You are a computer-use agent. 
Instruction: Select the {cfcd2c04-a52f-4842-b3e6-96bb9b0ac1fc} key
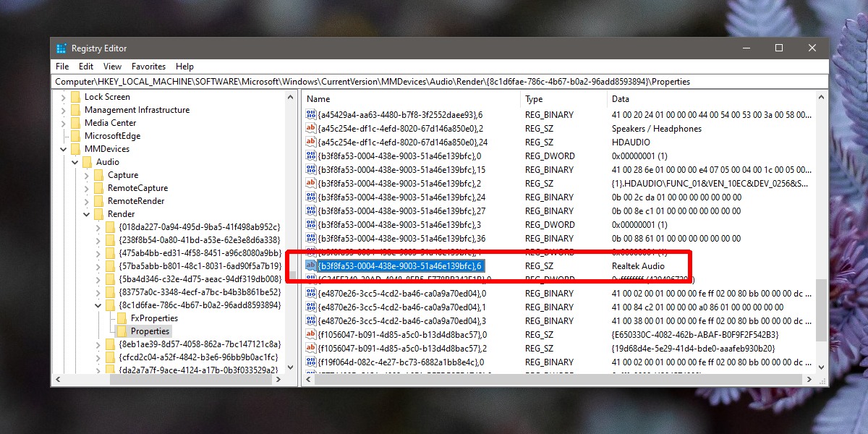(199, 357)
